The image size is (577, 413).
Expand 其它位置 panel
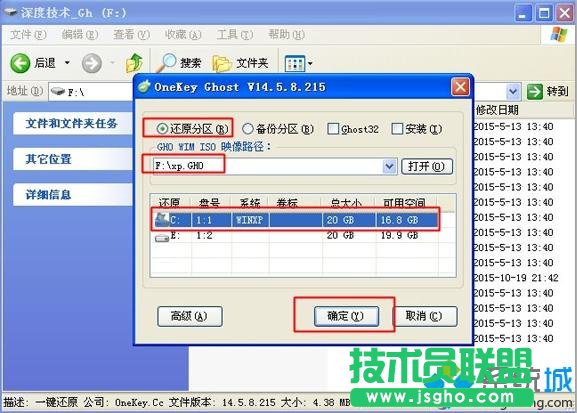72,159
